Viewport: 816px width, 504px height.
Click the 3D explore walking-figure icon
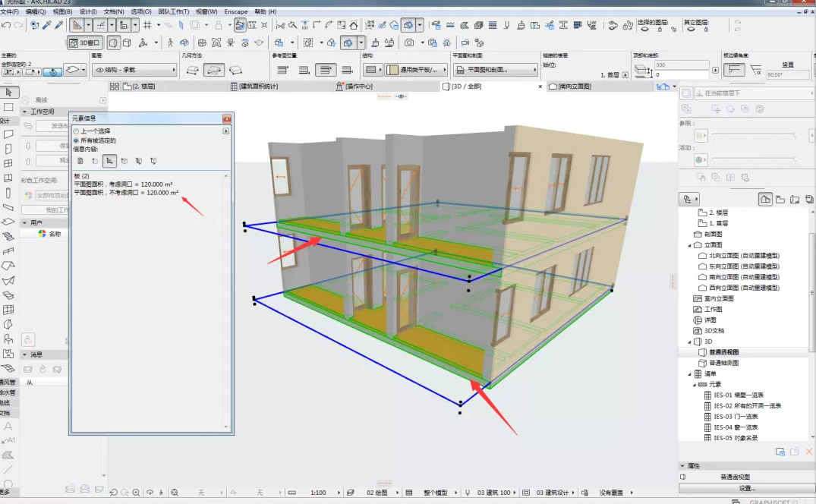click(170, 43)
